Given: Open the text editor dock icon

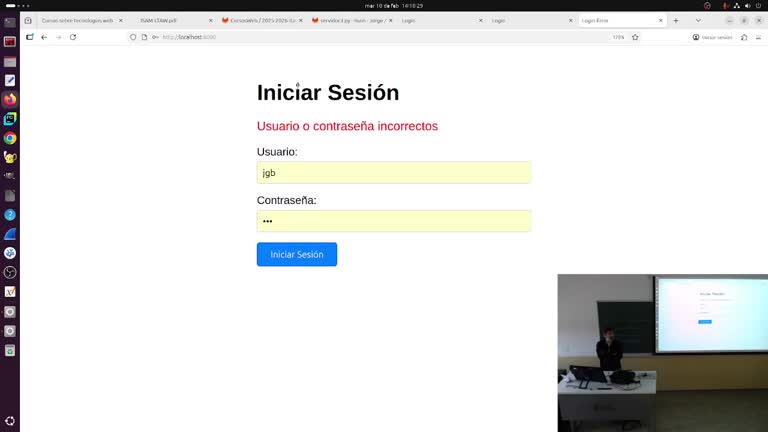Looking at the screenshot, I should (10, 80).
